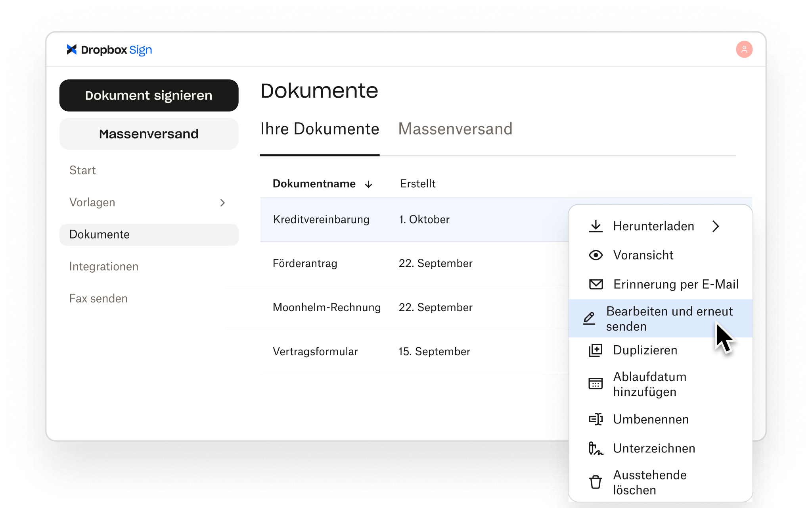Click the calendar icon for Ablaufdatum

[x=596, y=384]
